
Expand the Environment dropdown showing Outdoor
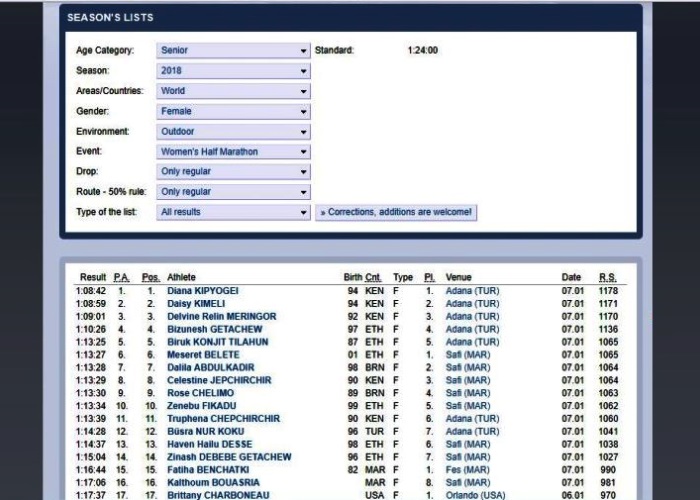[233, 131]
